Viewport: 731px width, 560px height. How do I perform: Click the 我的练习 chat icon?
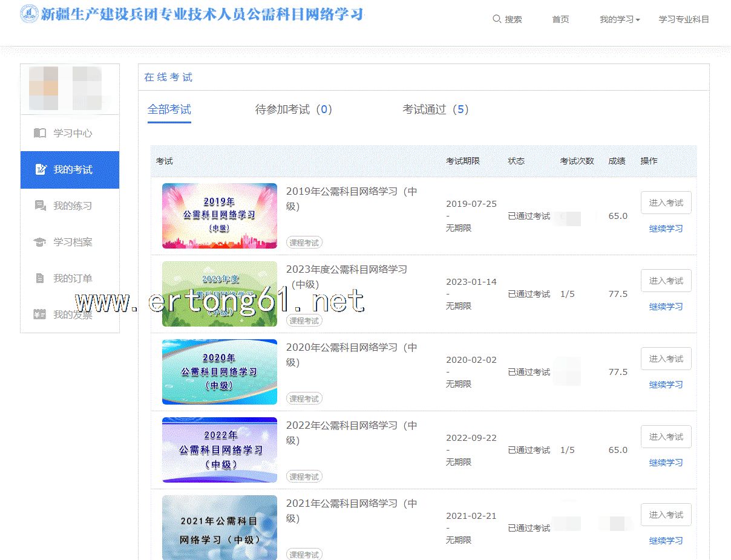pyautogui.click(x=41, y=206)
